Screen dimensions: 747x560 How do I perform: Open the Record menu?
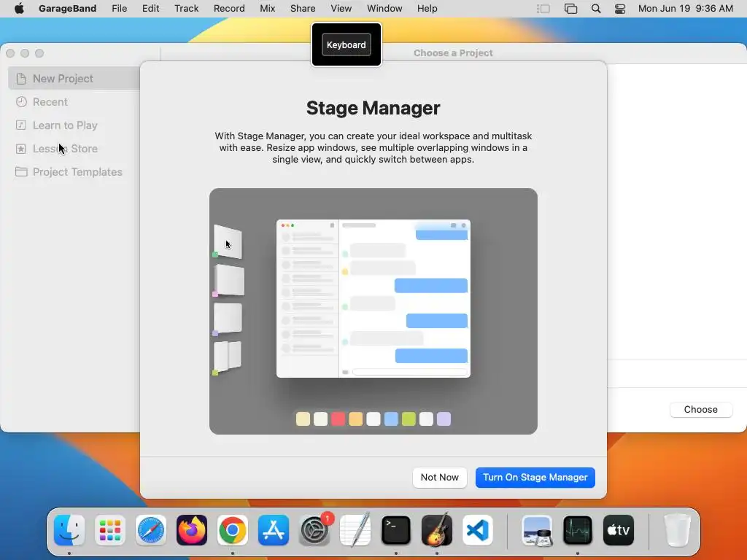[229, 9]
